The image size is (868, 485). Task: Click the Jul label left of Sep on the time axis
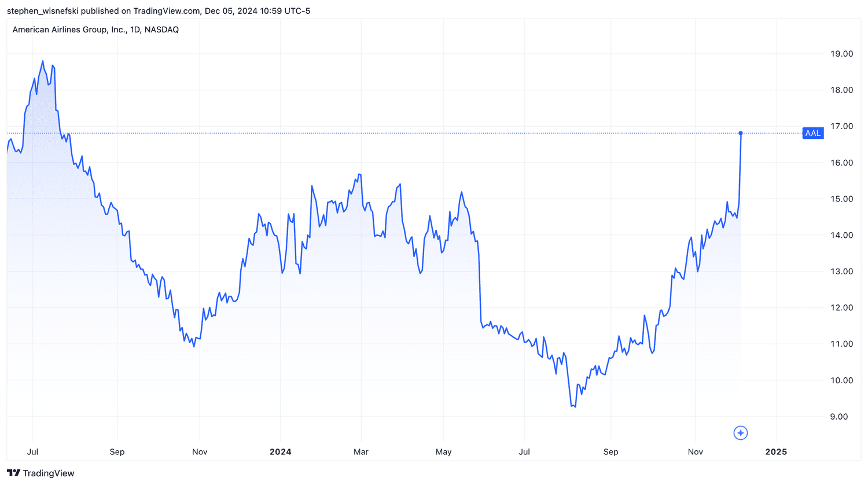33,451
